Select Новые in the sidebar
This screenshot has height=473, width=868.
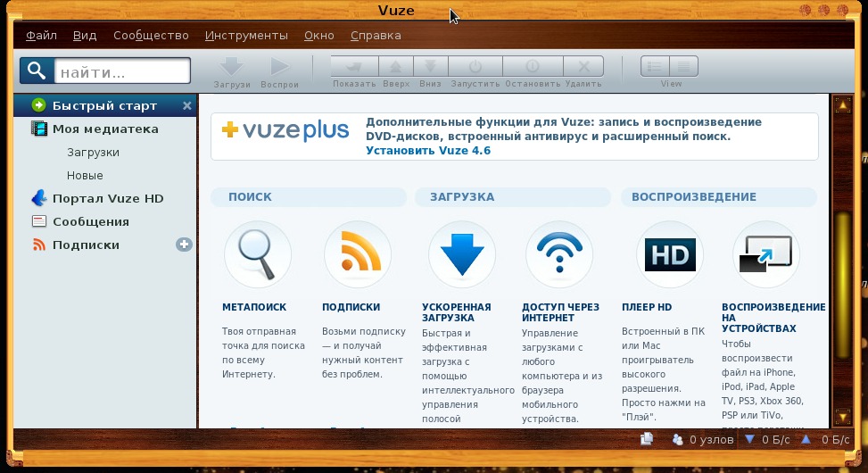coord(85,176)
